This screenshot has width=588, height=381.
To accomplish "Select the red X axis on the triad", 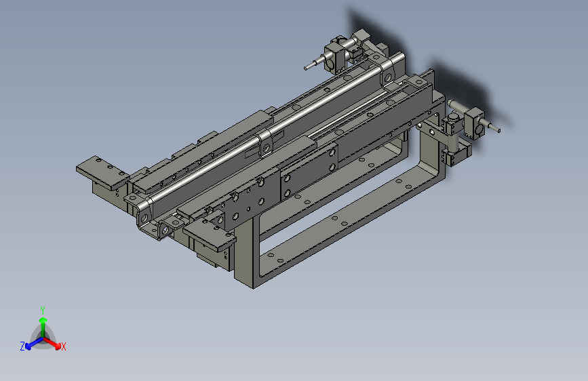I will (52, 343).
